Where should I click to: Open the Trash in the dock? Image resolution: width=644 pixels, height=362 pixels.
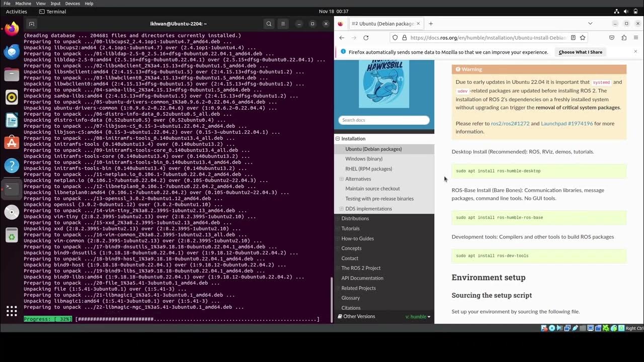[12, 235]
